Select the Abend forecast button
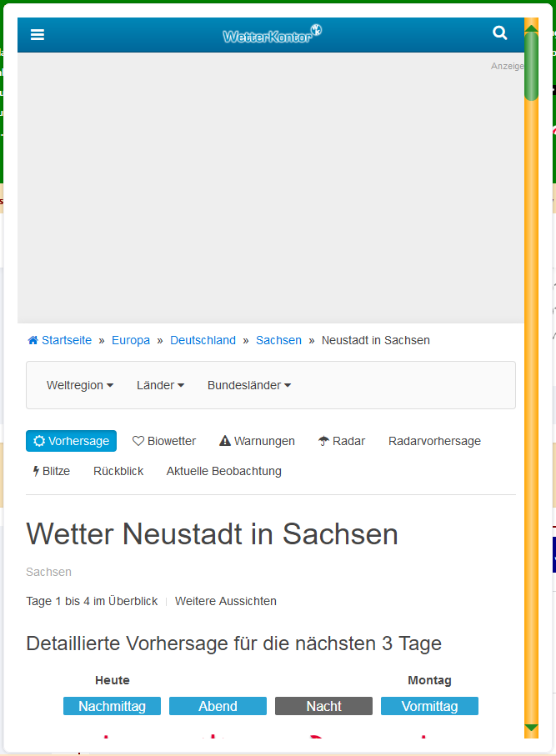The image size is (556, 756). [218, 706]
